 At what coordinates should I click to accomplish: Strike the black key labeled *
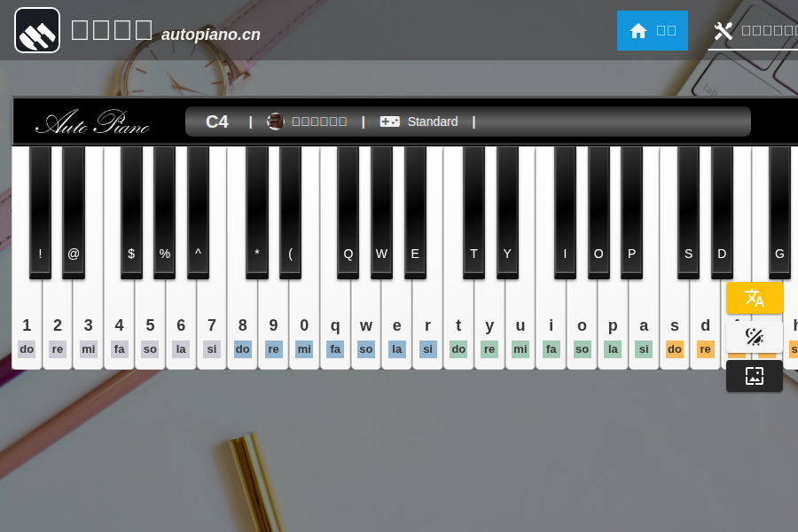click(x=257, y=212)
